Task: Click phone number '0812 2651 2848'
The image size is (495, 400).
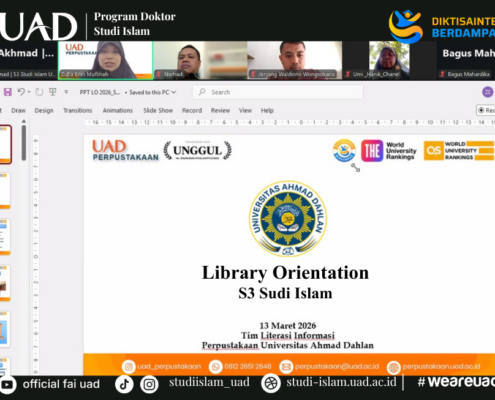Action: coord(248,366)
